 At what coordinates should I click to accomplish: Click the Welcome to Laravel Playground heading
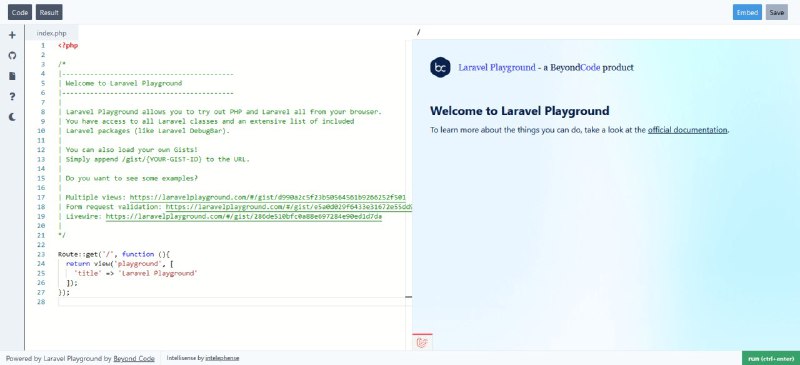pos(519,111)
